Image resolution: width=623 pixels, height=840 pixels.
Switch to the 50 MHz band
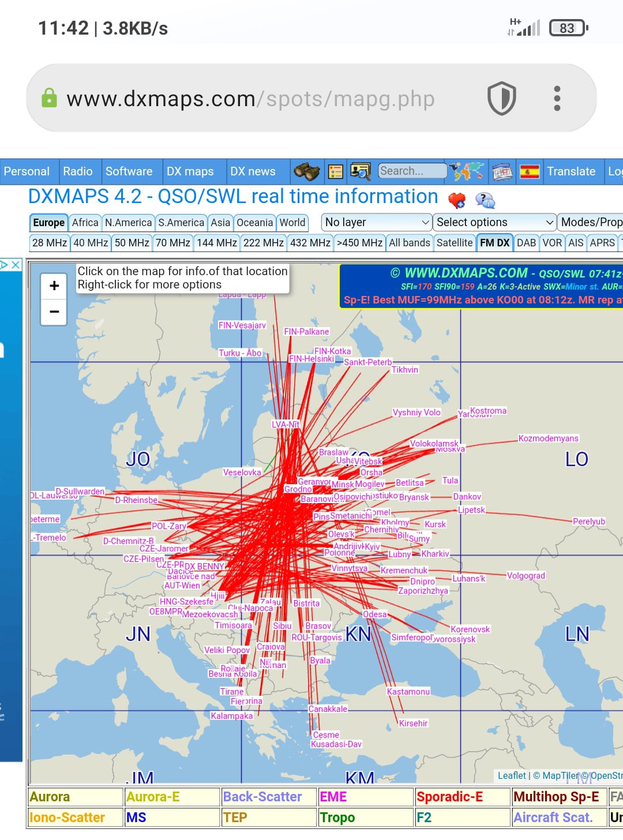[x=132, y=243]
